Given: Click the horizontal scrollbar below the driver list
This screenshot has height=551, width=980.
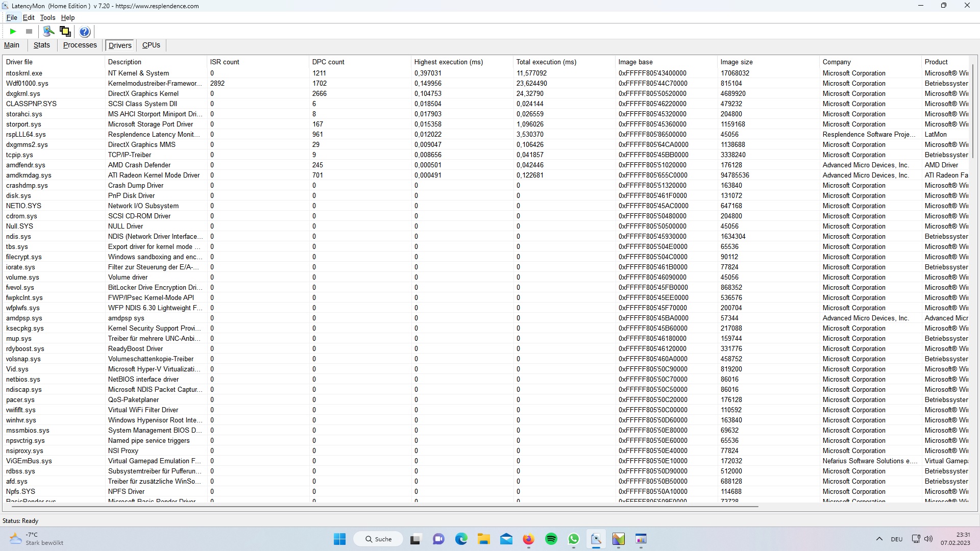Looking at the screenshot, I should click(x=383, y=507).
